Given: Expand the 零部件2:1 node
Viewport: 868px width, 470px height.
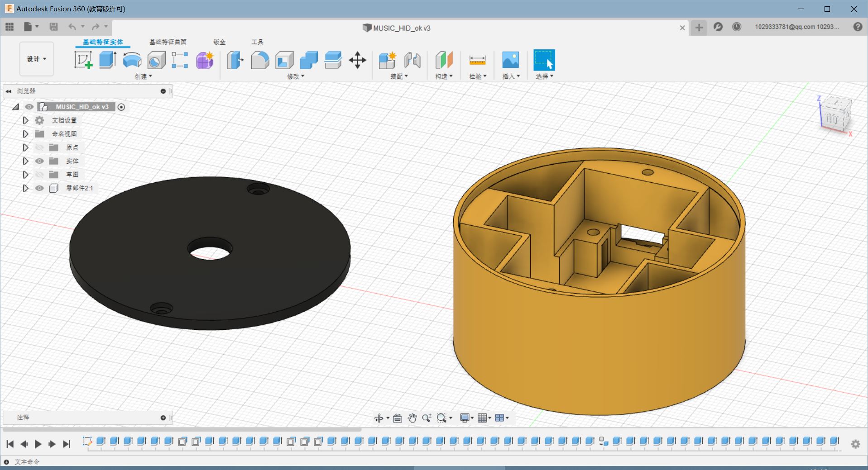Looking at the screenshot, I should 25,188.
